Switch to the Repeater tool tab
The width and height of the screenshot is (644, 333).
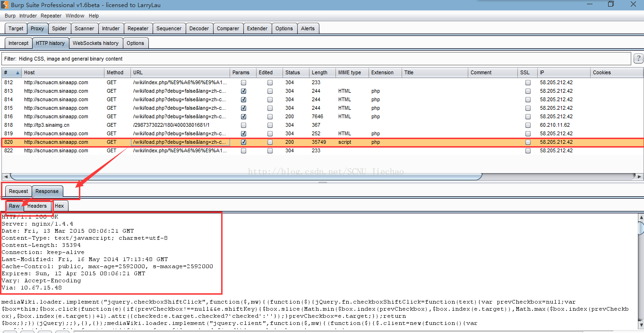(138, 28)
